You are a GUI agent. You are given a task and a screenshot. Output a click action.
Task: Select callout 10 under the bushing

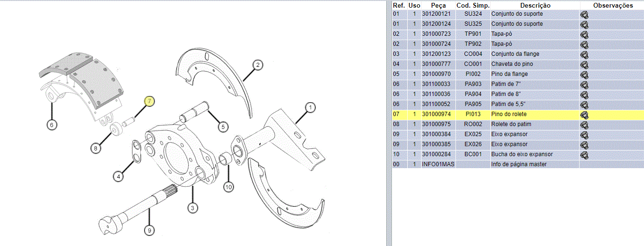[229, 187]
